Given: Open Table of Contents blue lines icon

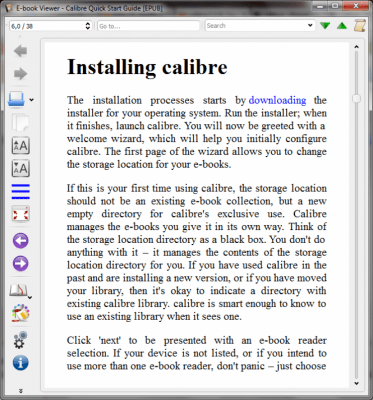Looking at the screenshot, I should pyautogui.click(x=21, y=191).
